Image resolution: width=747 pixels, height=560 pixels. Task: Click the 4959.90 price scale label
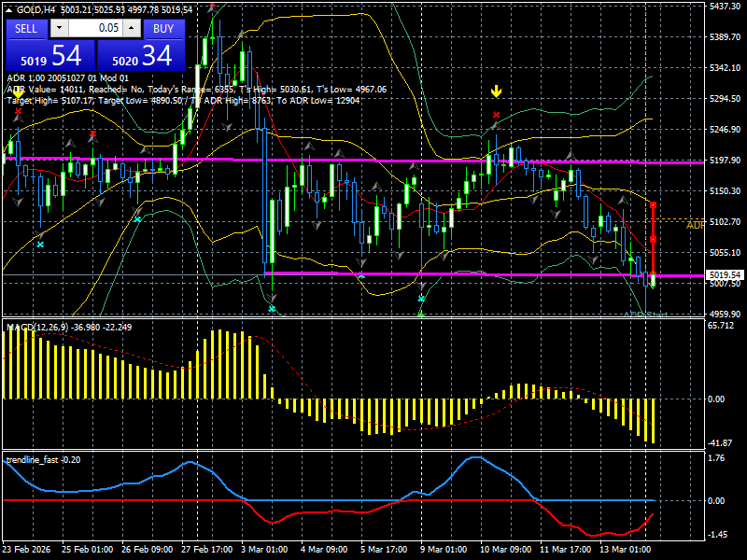(725, 315)
